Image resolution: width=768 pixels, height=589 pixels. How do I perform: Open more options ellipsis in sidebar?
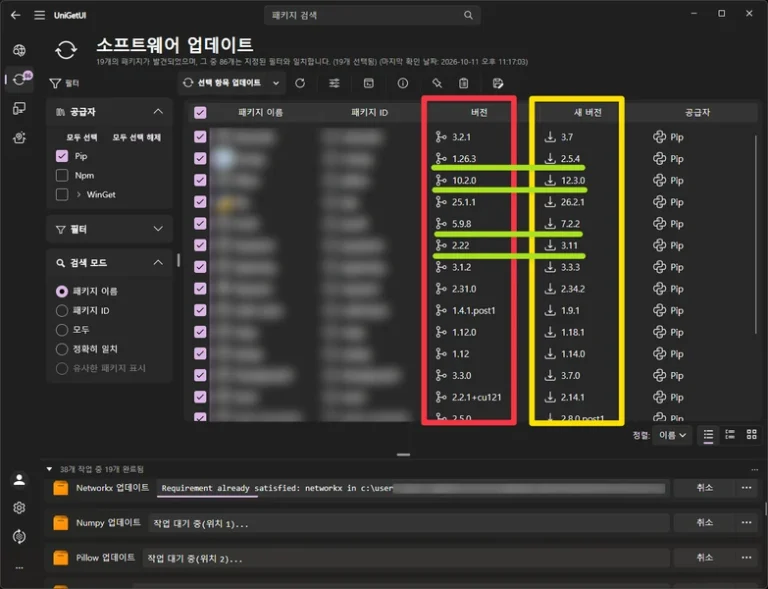click(19, 568)
